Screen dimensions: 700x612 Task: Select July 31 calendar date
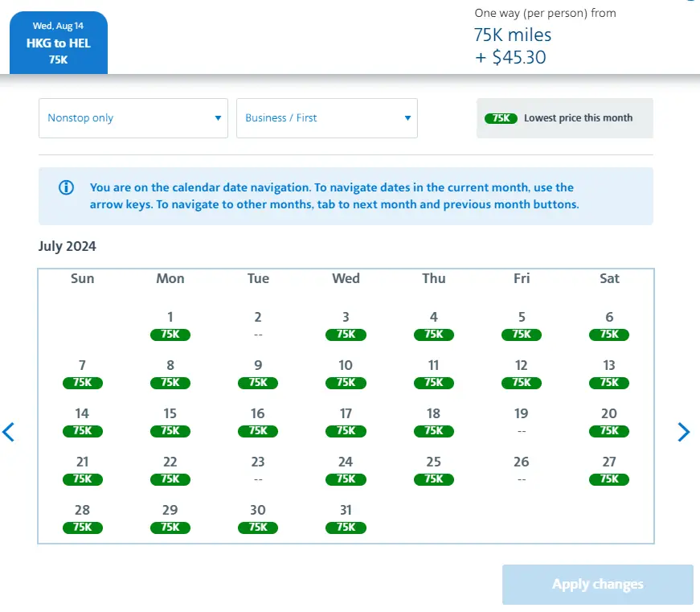click(x=346, y=518)
